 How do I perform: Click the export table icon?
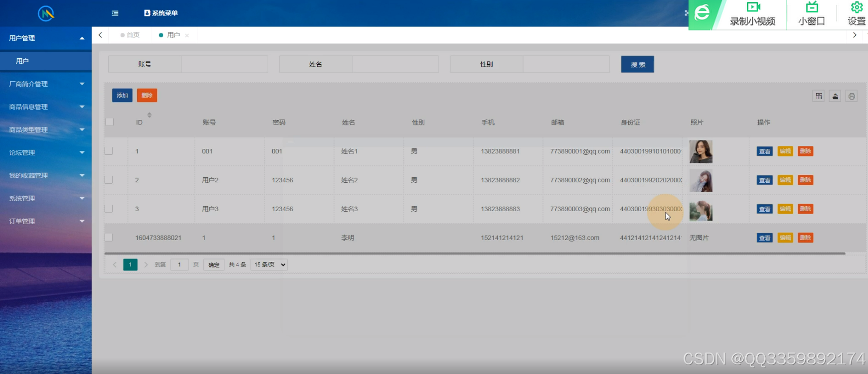click(x=835, y=96)
